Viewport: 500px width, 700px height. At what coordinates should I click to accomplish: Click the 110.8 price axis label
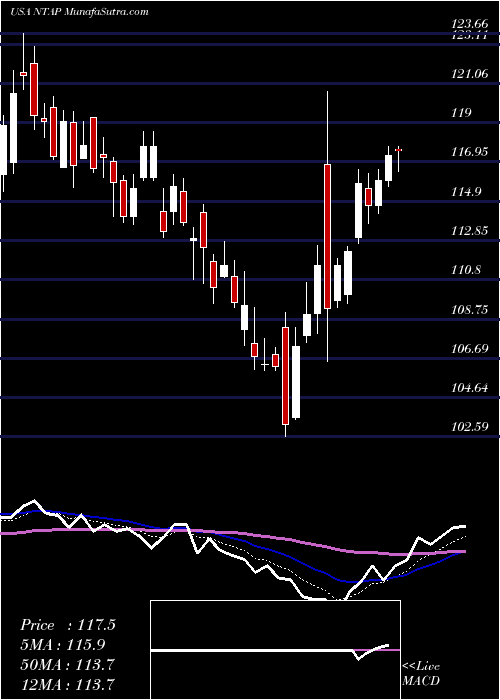466,270
